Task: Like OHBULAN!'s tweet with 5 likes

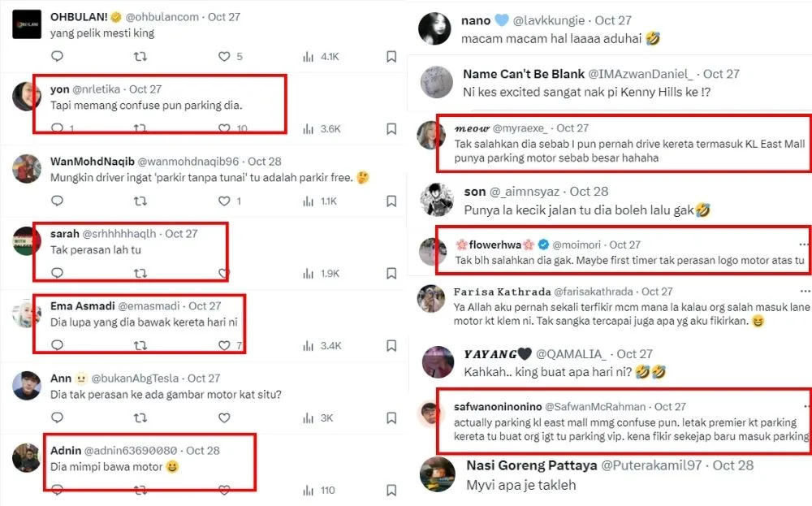Action: tap(225, 57)
